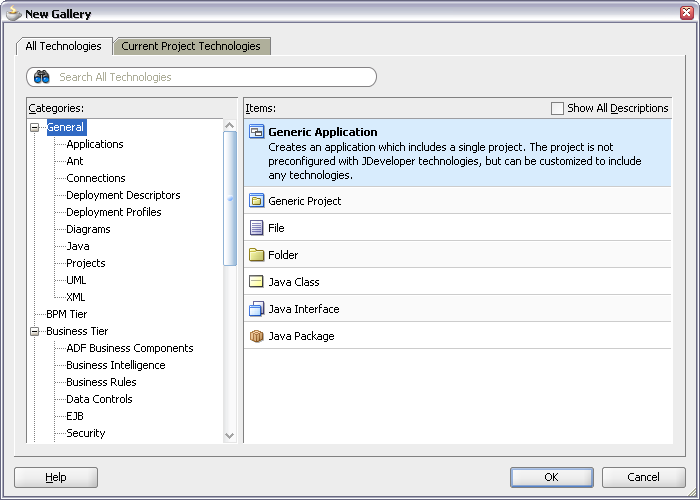Switch to Current Project Technologies tab
700x500 pixels.
[x=191, y=46]
